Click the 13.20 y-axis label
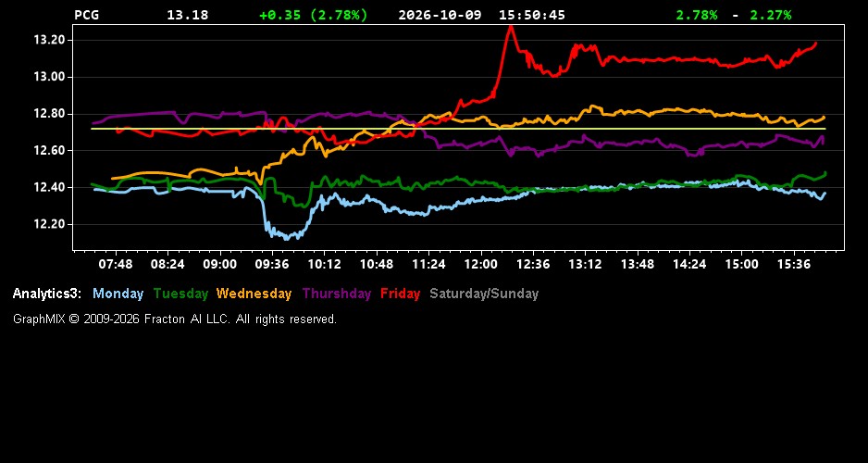Viewport: 868px width, 463px height. [50, 40]
